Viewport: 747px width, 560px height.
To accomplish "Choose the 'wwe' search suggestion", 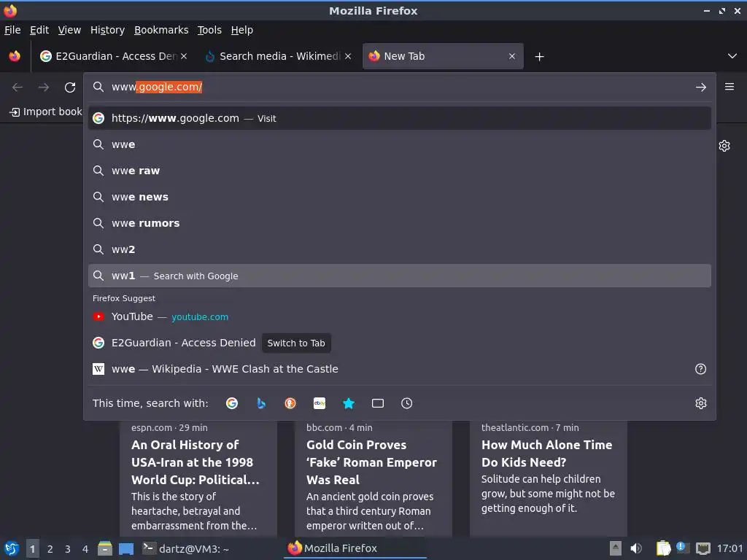I will 399,144.
